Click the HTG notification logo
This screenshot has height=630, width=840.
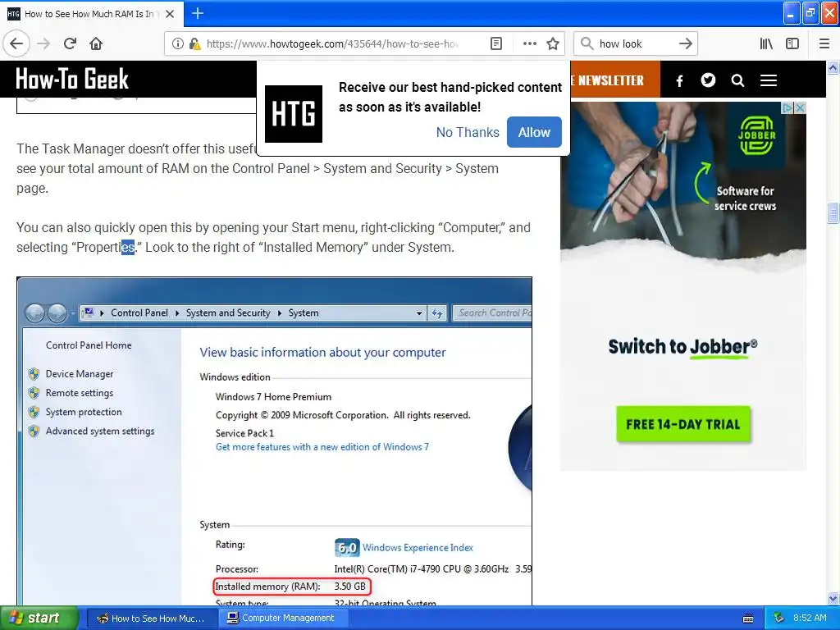tap(294, 113)
